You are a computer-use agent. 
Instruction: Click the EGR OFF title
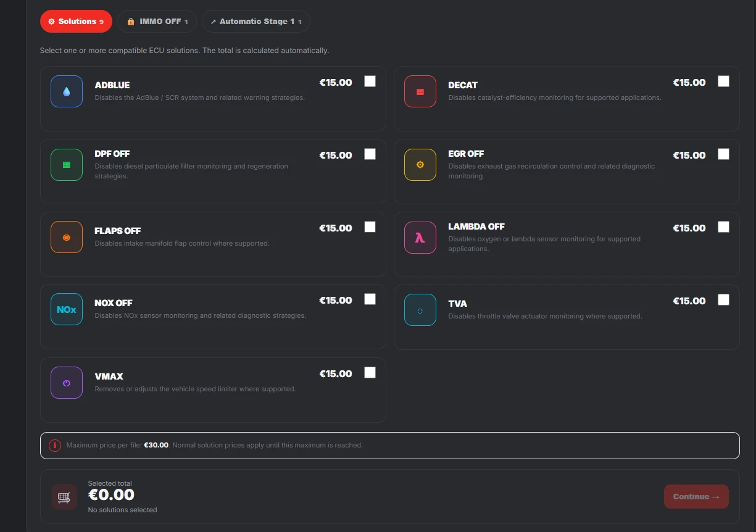466,154
